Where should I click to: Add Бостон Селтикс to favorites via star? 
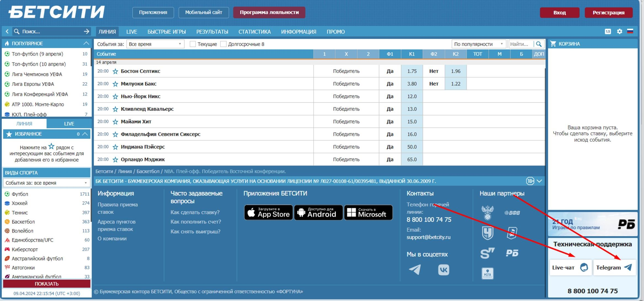[115, 71]
